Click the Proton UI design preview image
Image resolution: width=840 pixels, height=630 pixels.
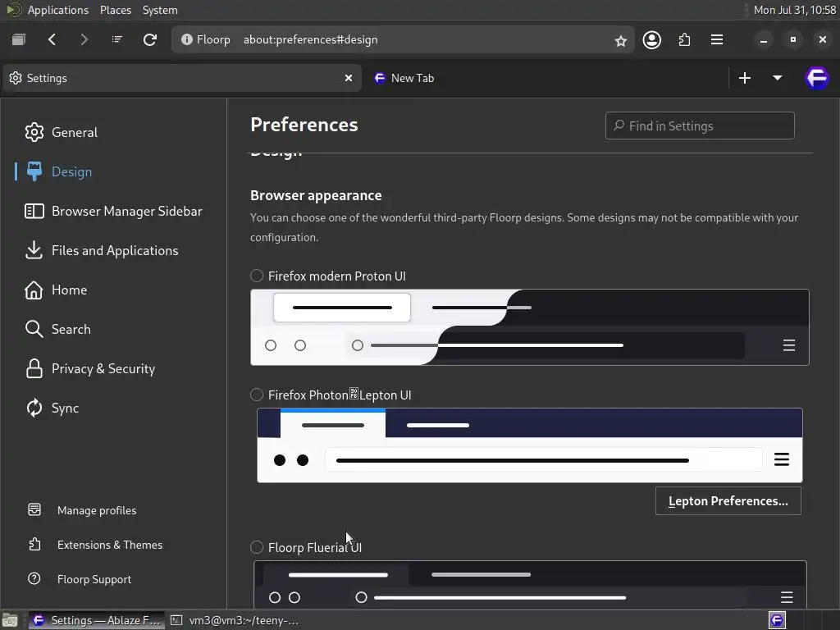[x=529, y=327]
